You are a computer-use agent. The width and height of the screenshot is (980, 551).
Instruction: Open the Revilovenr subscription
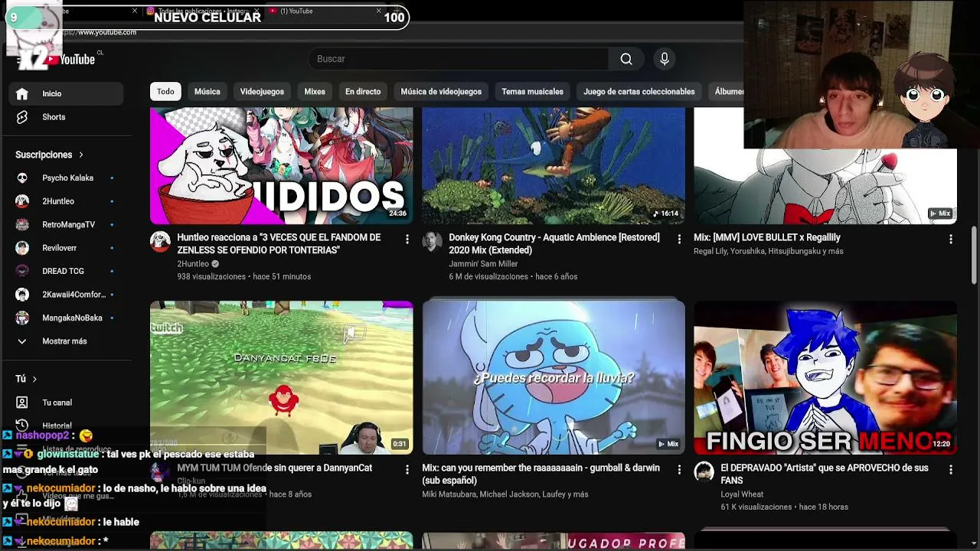pyautogui.click(x=66, y=248)
